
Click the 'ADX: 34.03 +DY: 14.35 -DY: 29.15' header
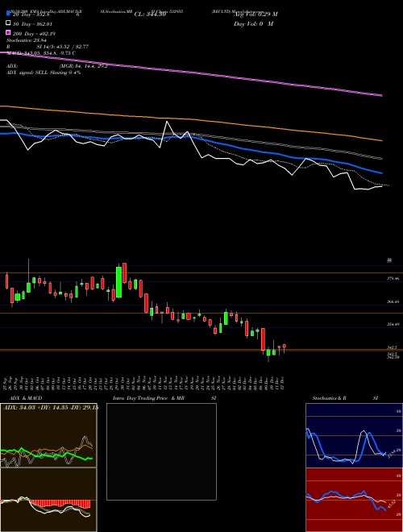click(x=51, y=407)
